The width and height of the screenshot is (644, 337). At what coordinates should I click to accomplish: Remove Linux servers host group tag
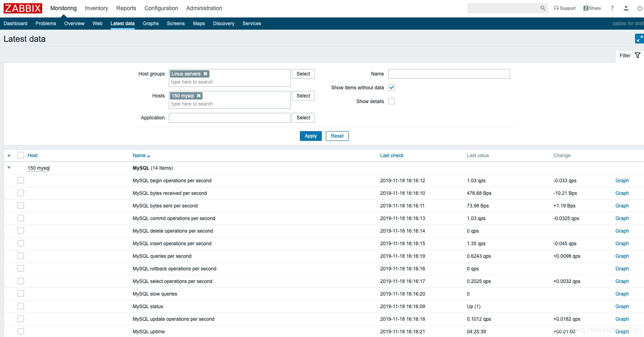(x=205, y=74)
